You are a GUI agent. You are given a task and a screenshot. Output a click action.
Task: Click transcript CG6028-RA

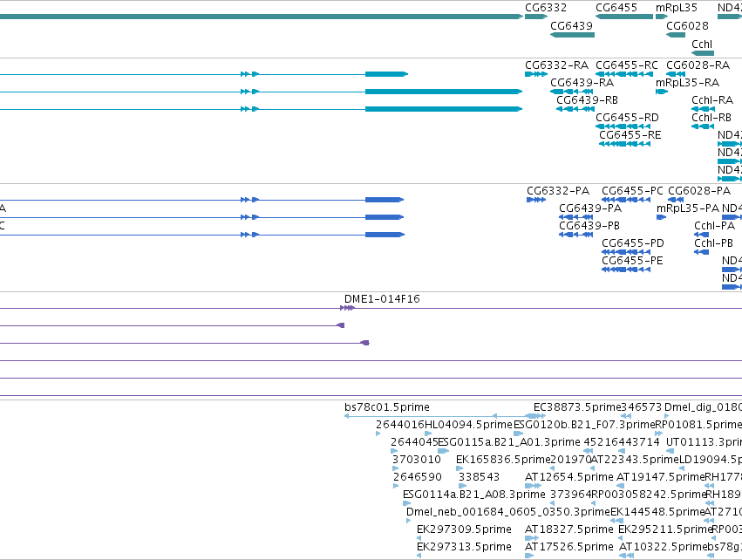pyautogui.click(x=698, y=65)
